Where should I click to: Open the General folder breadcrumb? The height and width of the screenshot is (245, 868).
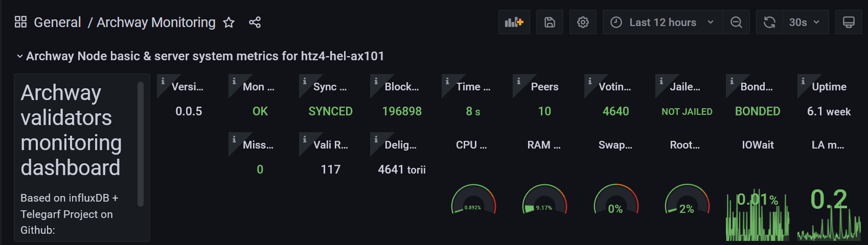tap(57, 22)
